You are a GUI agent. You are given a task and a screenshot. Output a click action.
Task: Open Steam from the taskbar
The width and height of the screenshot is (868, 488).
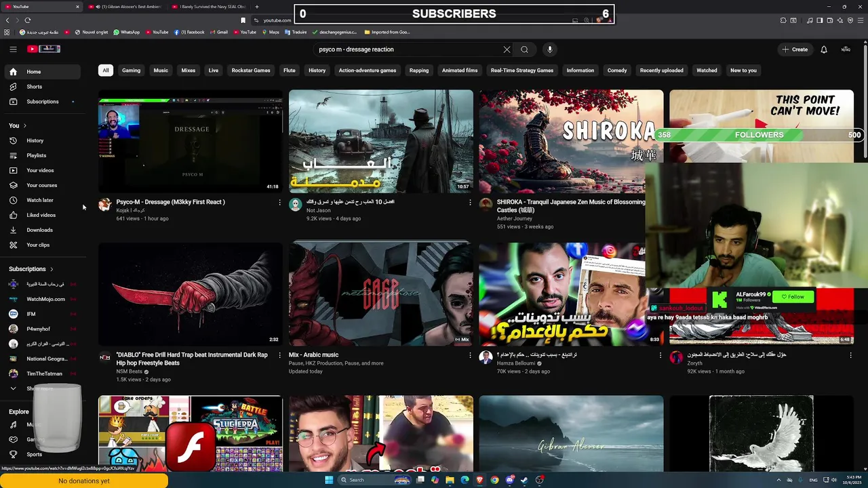[524, 480]
